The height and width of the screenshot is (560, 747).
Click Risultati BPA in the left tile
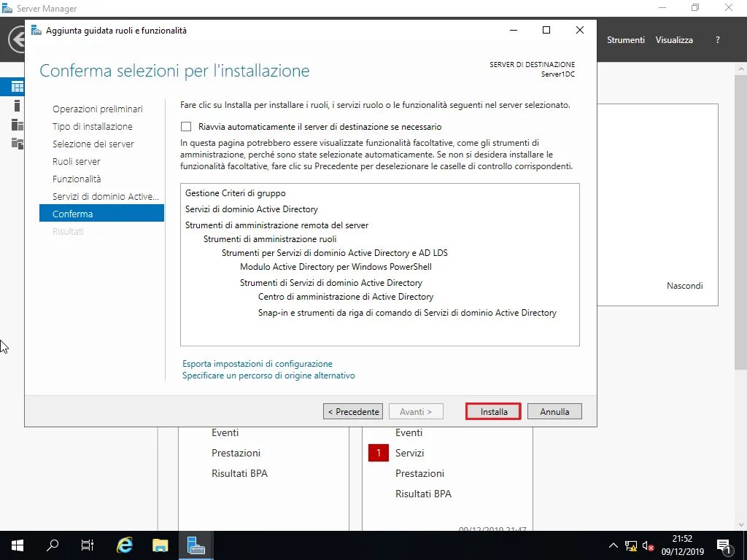point(239,473)
